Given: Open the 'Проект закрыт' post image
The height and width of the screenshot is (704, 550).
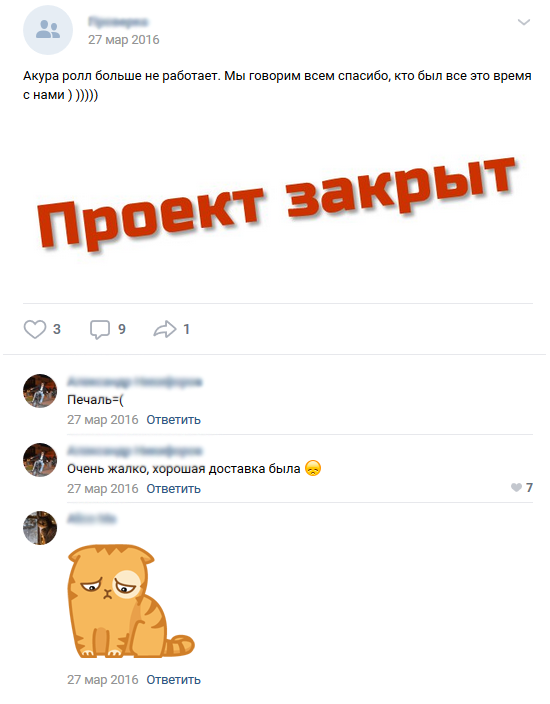Looking at the screenshot, I should (x=277, y=204).
